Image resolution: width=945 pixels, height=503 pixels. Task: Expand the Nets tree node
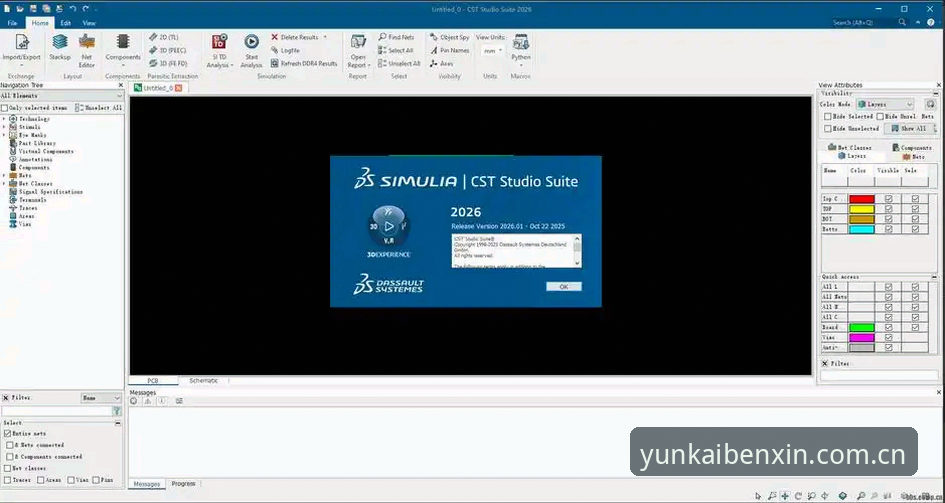(4, 175)
